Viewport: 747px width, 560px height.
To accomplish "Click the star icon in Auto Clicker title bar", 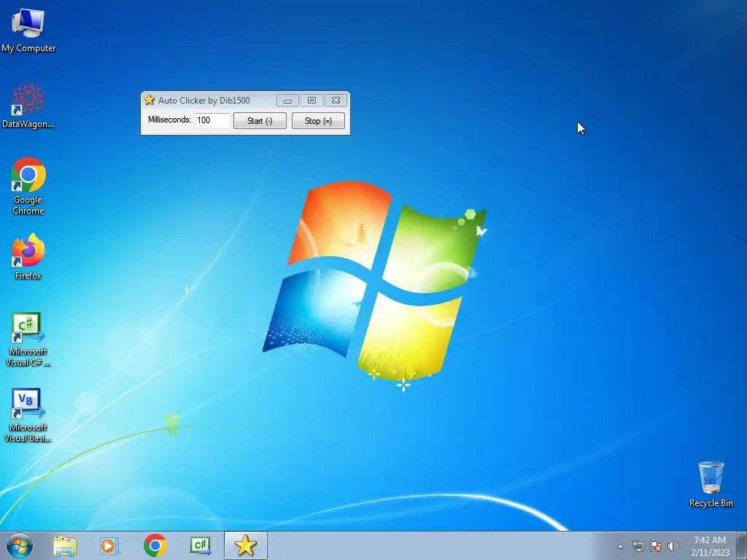I will 149,100.
